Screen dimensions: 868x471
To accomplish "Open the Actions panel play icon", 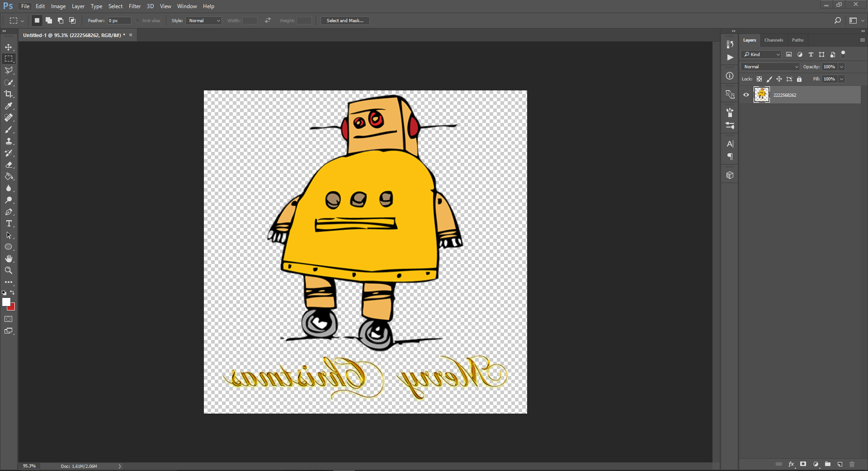I will pos(730,57).
